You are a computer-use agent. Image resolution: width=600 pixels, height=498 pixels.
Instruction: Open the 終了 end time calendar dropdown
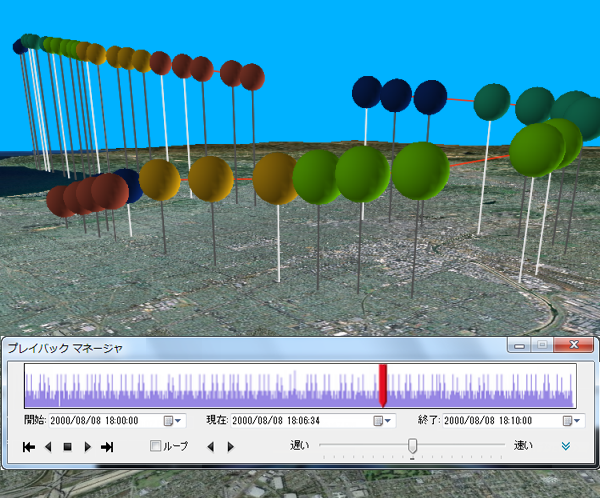tap(571, 421)
